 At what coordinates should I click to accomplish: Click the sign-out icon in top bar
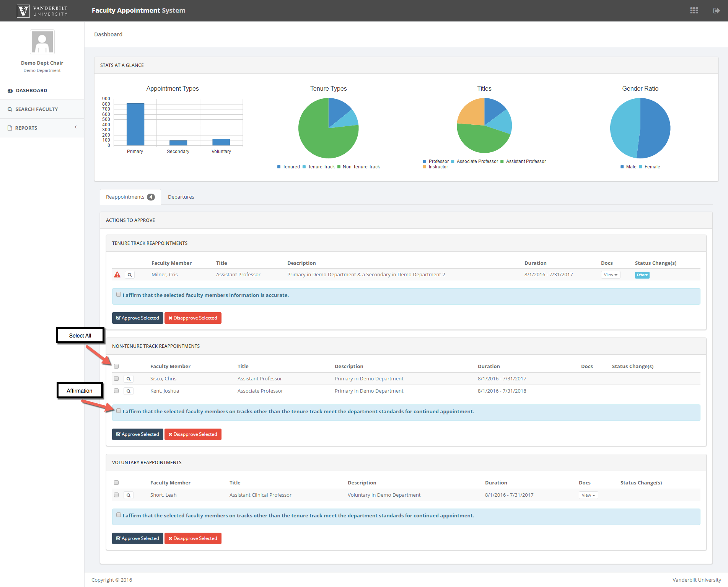(717, 10)
